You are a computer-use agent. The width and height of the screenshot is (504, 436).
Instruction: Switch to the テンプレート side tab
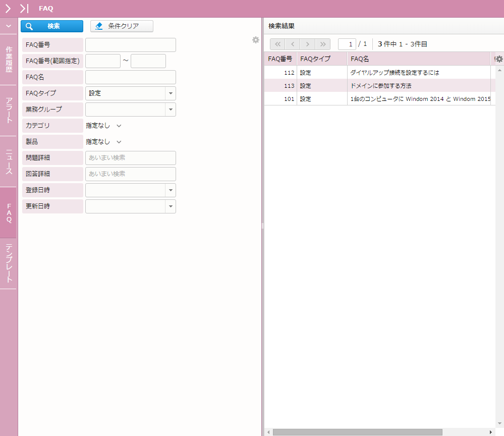click(x=9, y=263)
